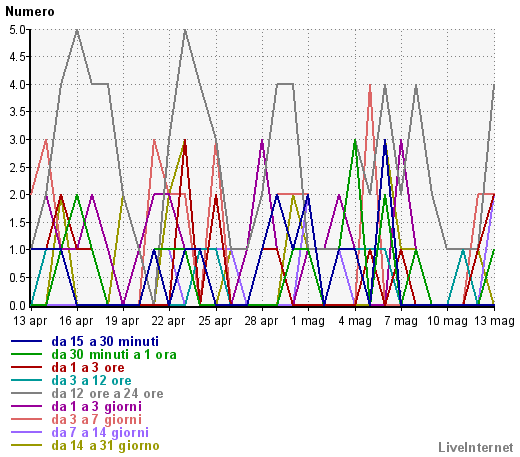Viewport: 520px width, 457px height.
Task: Click the '7 mag' x-axis label
Action: 401,321
